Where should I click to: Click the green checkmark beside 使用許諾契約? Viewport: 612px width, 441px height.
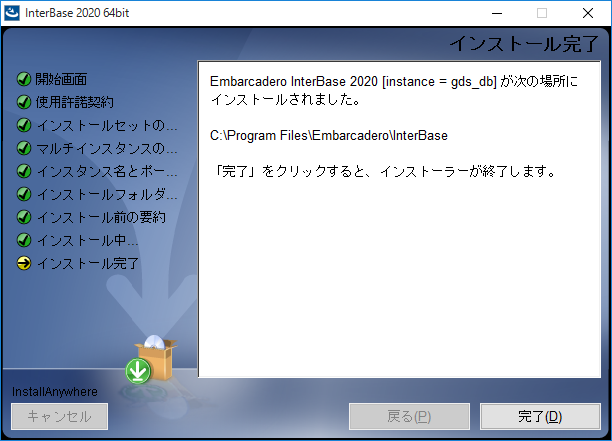tap(24, 102)
